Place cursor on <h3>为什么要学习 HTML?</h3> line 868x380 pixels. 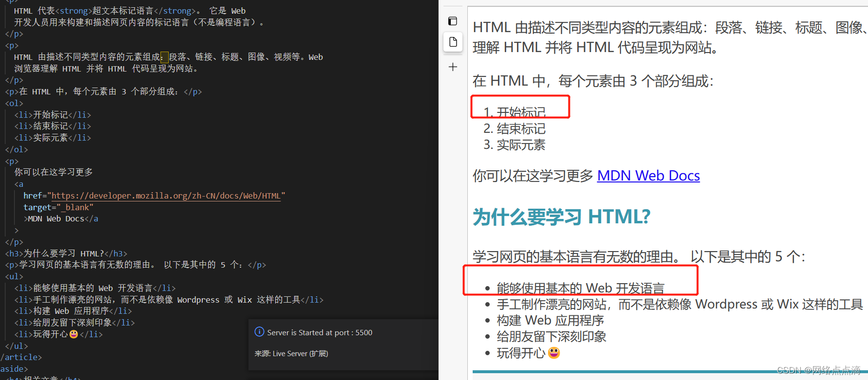tap(66, 253)
